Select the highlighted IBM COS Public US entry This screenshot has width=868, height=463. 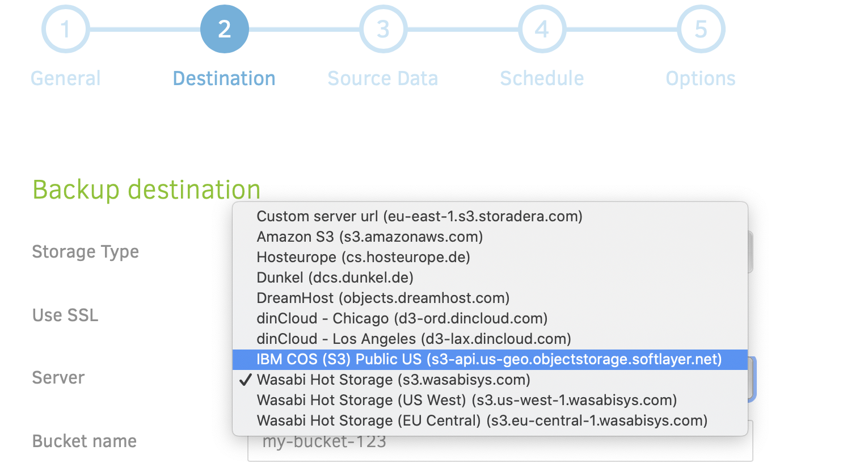pyautogui.click(x=489, y=359)
